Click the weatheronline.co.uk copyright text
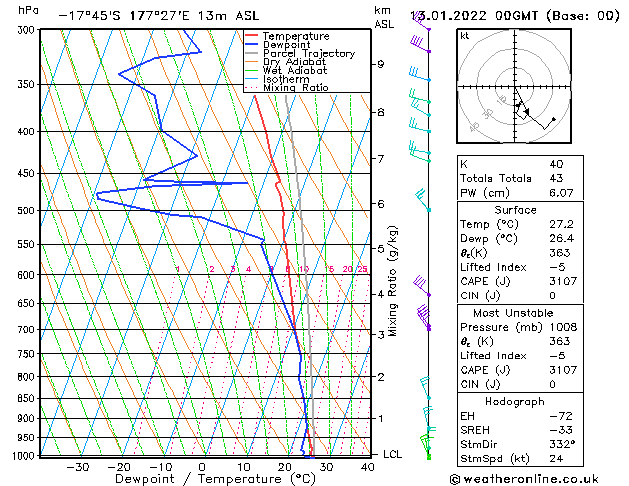Image resolution: width=629 pixels, height=486 pixels. click(524, 479)
